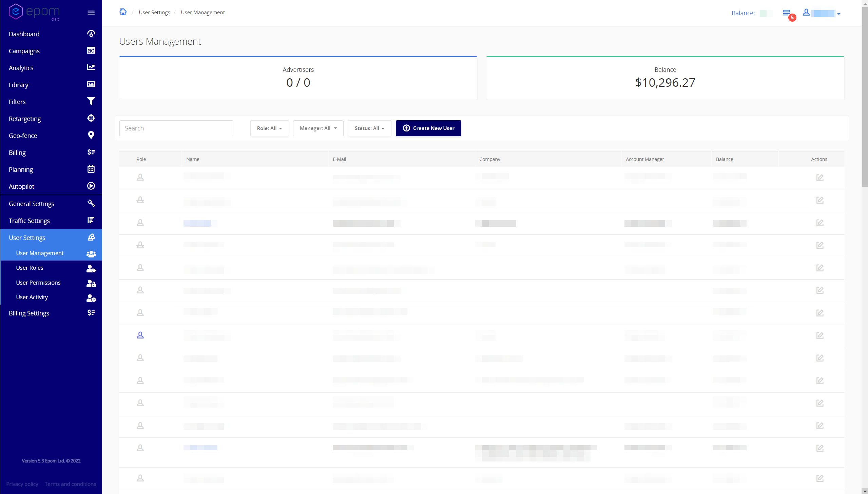Open User Roles in sidebar

coord(30,268)
